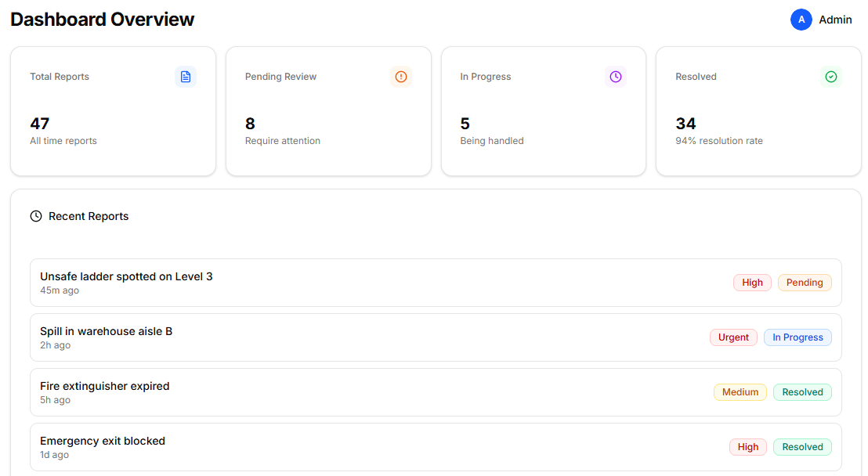Click the Pending Review alert icon

point(401,77)
